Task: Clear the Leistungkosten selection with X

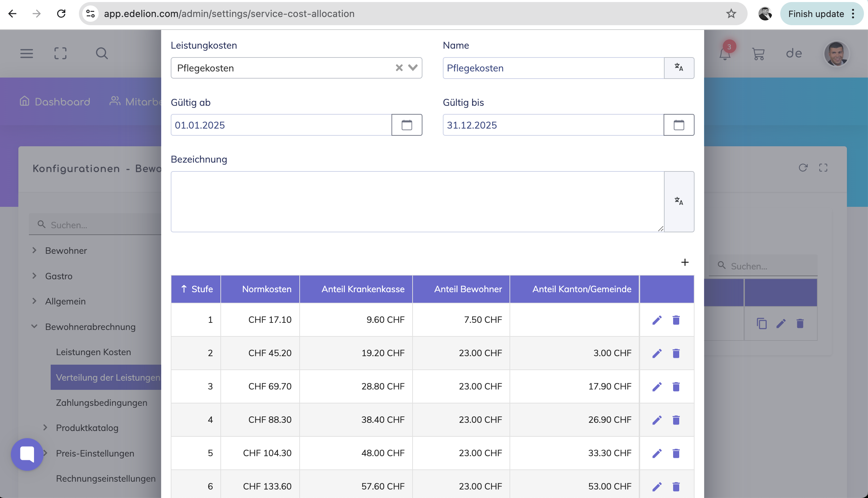Action: click(399, 68)
